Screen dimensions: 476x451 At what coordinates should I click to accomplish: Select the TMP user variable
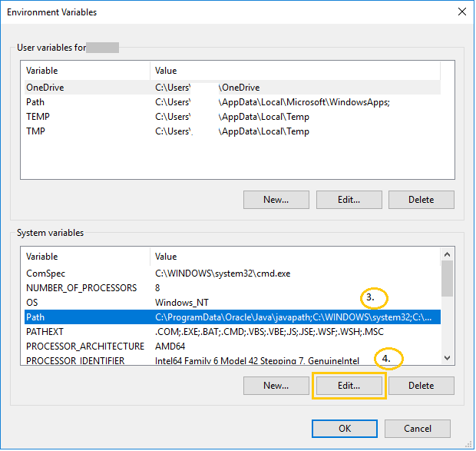(35, 131)
